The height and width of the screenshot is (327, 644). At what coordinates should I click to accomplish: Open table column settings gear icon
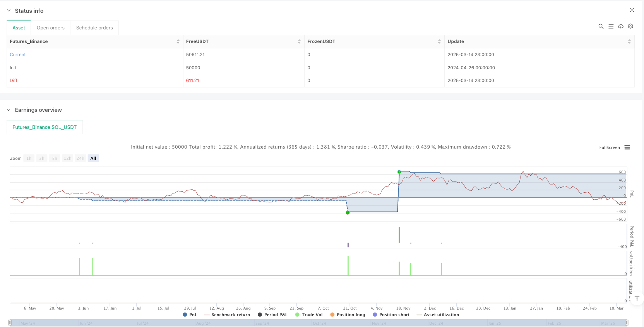630,26
